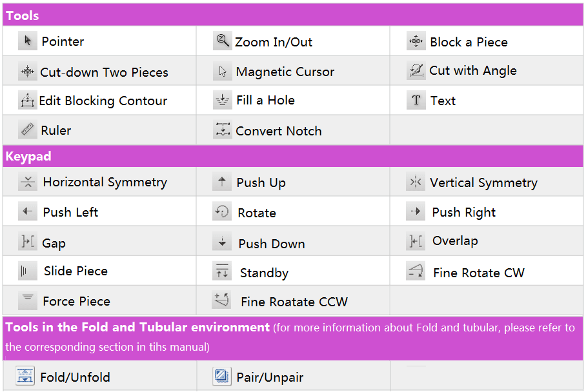Viewport: 586px width, 392px height.
Task: Select the Cut with Angle icon
Action: tap(416, 70)
